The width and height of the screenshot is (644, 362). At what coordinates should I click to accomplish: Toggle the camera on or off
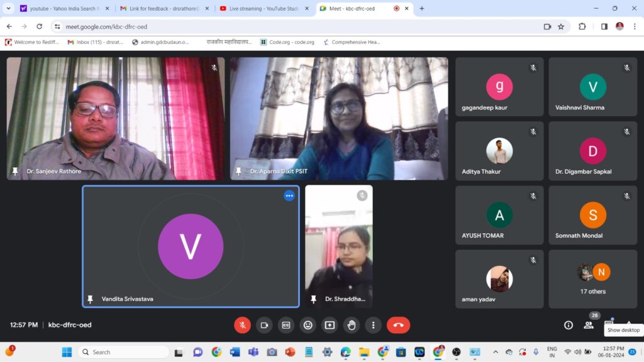tap(264, 325)
